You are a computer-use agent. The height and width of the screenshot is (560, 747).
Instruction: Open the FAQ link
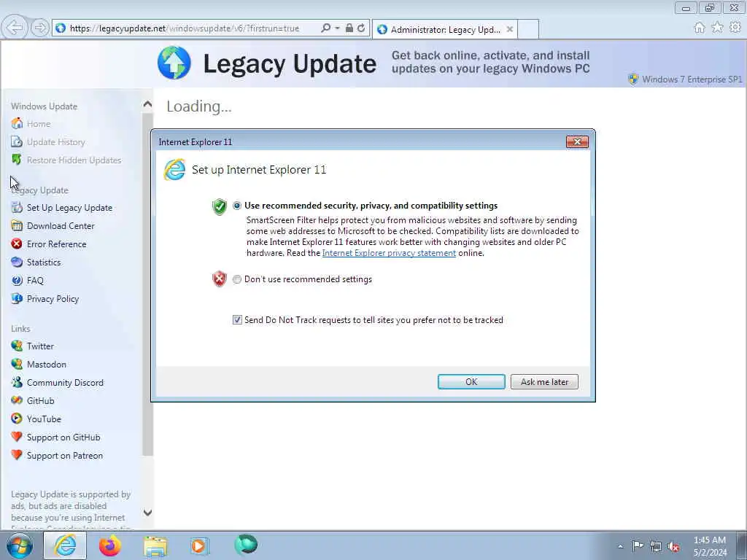[35, 281]
